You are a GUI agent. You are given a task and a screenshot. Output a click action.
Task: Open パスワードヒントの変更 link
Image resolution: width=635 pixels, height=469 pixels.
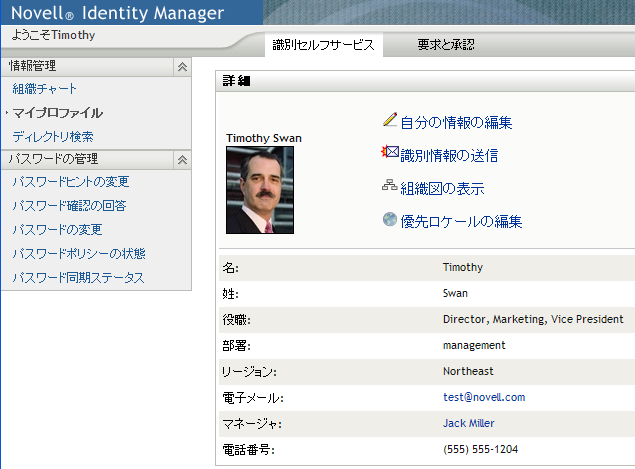pyautogui.click(x=71, y=182)
